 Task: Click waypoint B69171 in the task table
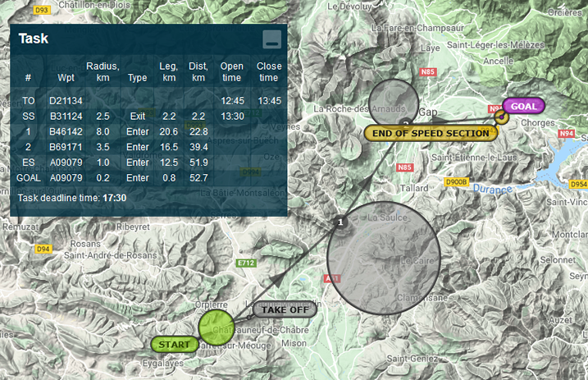(66, 146)
